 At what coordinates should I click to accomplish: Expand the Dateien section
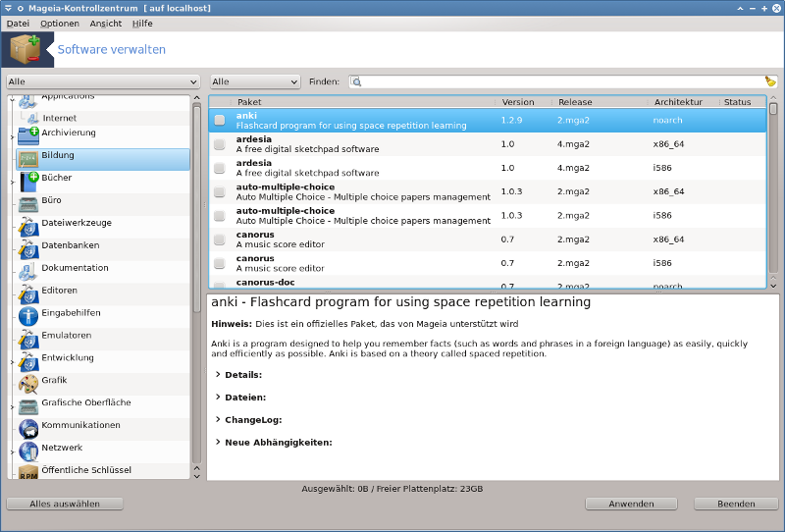(x=218, y=397)
